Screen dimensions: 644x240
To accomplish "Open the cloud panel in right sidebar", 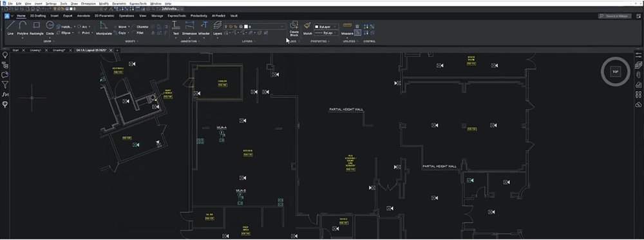I will (638, 105).
